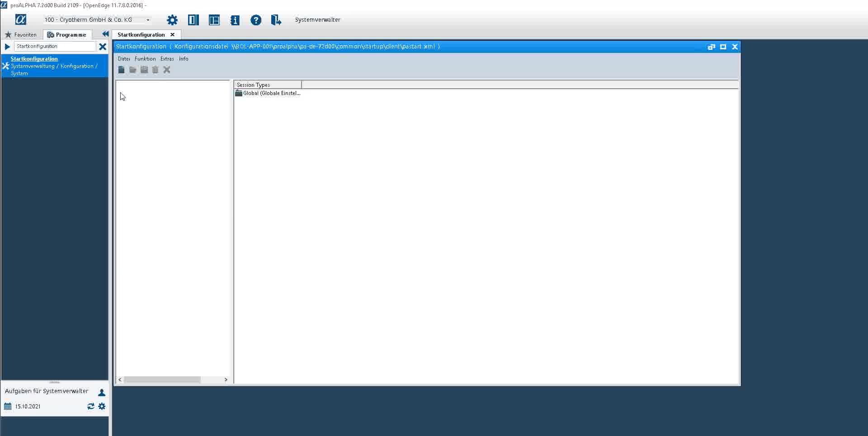
Task: Click the split window layout icon
Action: point(214,20)
